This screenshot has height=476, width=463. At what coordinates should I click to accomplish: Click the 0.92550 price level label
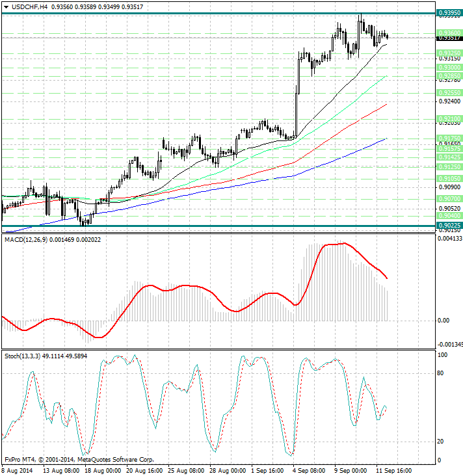449,92
